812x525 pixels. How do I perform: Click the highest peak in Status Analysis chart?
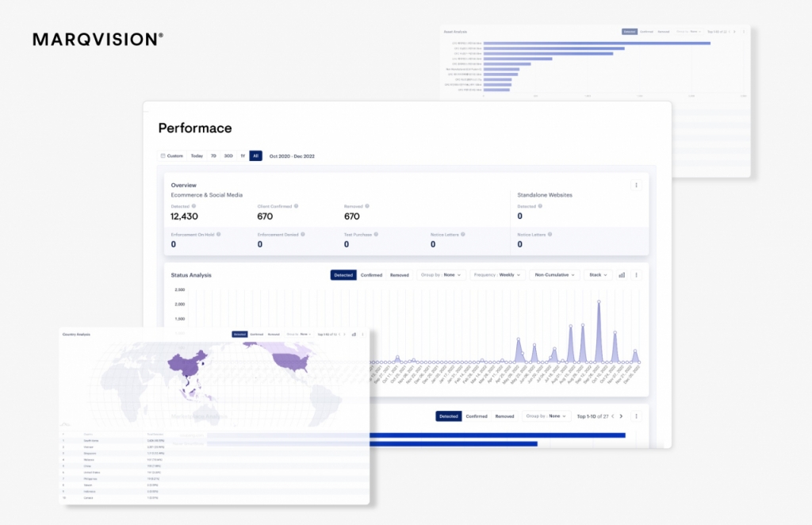point(599,302)
